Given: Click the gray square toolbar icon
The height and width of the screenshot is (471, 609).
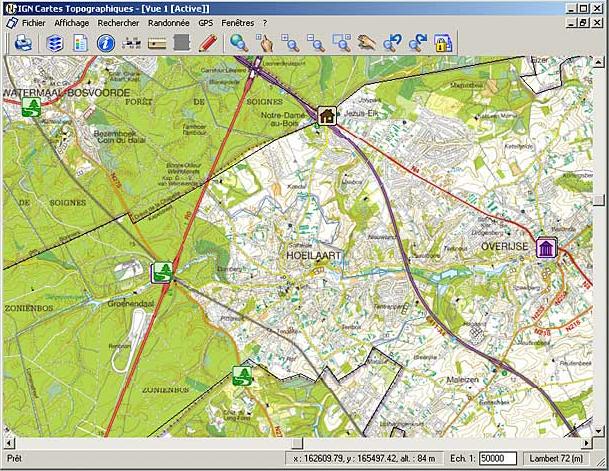Looking at the screenshot, I should click(x=182, y=43).
